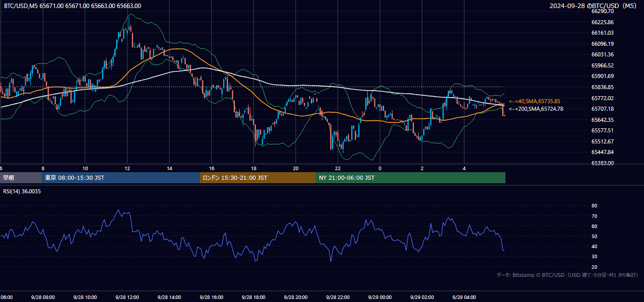Click price axis value 66161.03

click(602, 33)
